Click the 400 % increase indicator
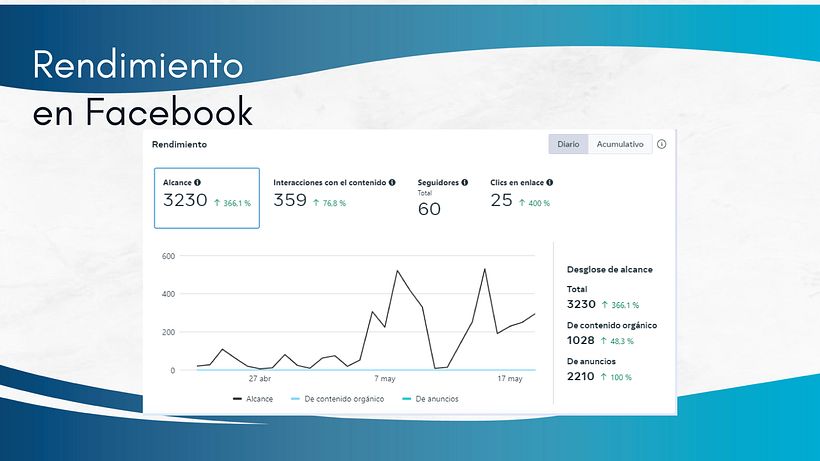This screenshot has height=461, width=820. 534,203
